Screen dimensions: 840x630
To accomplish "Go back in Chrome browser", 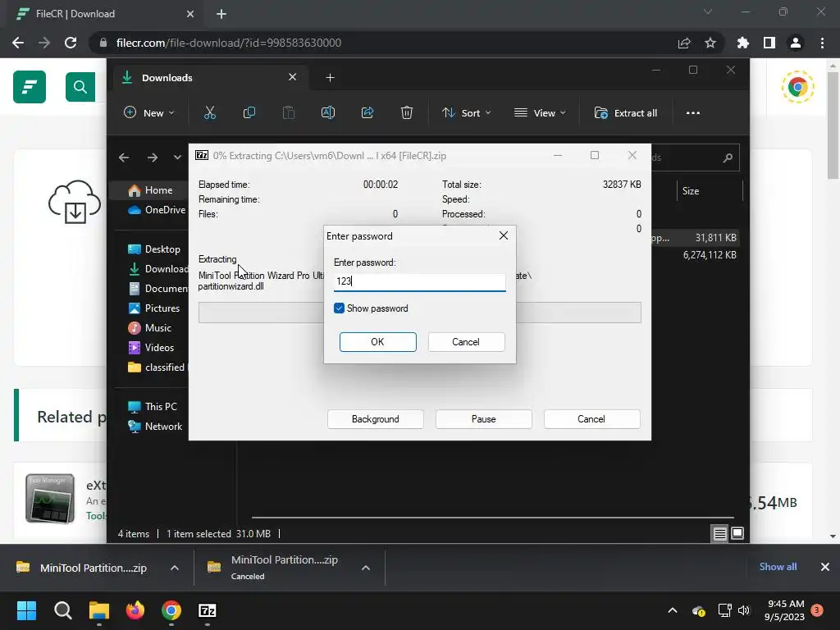I will 18,43.
